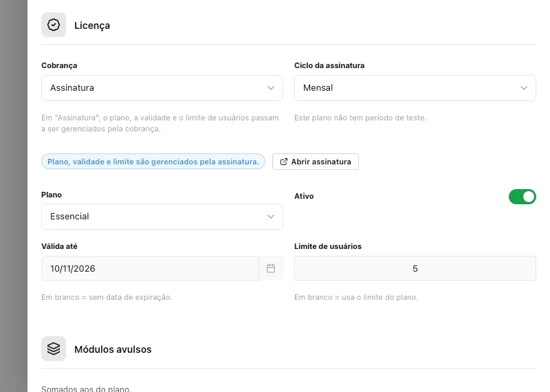The image size is (550, 392).
Task: Click the blue notice about assinatura management
Action: (x=153, y=162)
